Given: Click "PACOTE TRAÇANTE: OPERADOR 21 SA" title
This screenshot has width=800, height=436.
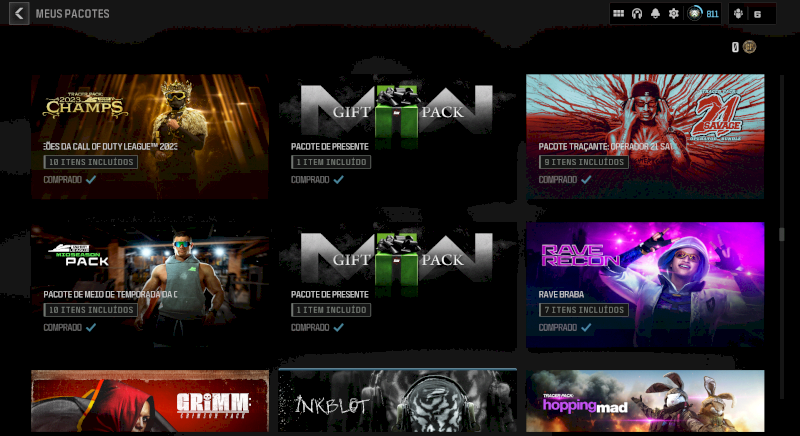Looking at the screenshot, I should 606,146.
